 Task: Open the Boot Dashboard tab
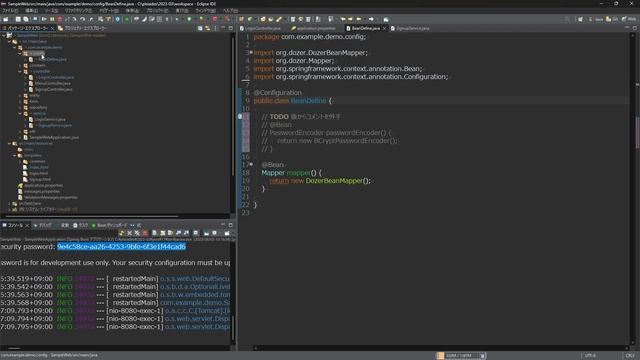coord(110,225)
